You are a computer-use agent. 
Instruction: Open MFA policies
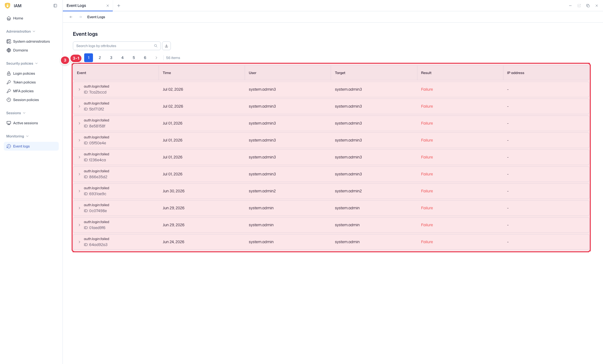(x=31, y=91)
